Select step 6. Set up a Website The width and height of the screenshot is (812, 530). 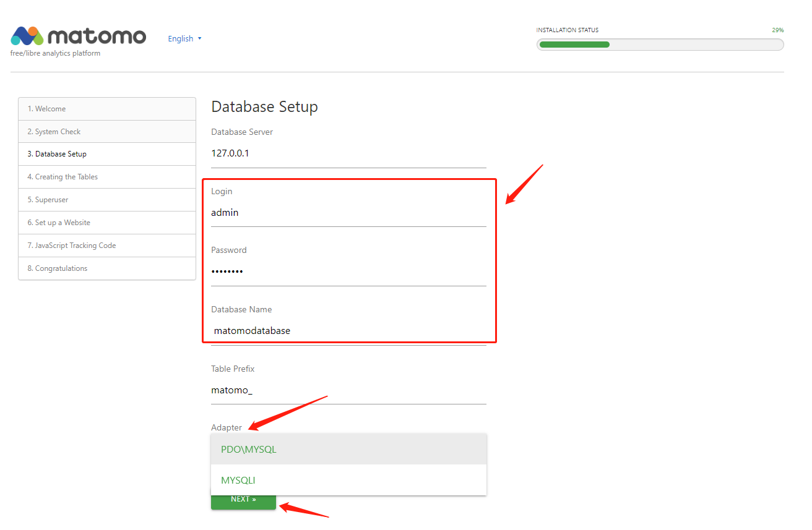click(x=107, y=223)
